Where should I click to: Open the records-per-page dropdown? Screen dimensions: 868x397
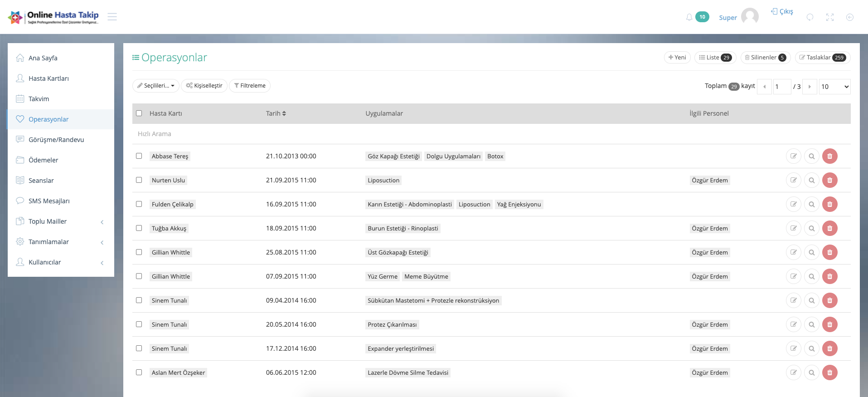click(834, 87)
